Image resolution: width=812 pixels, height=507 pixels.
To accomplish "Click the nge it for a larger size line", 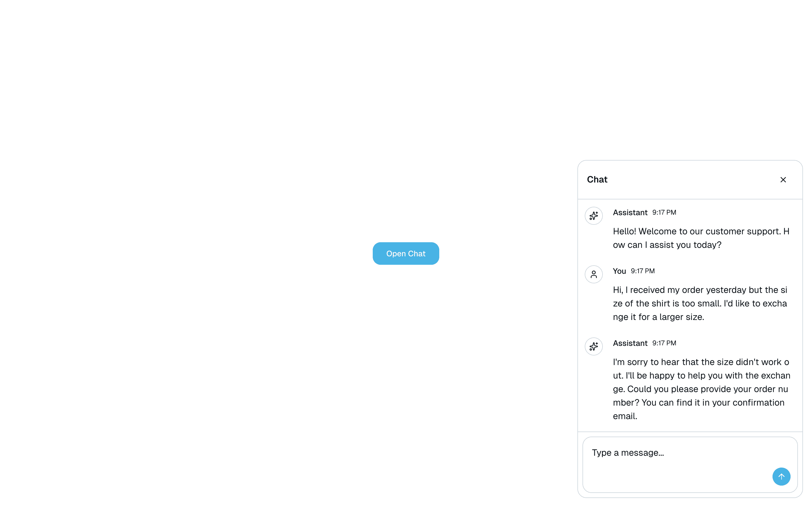I will 658,317.
